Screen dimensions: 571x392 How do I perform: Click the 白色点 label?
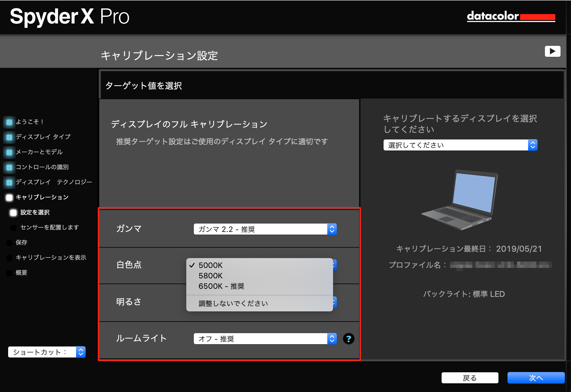[129, 265]
